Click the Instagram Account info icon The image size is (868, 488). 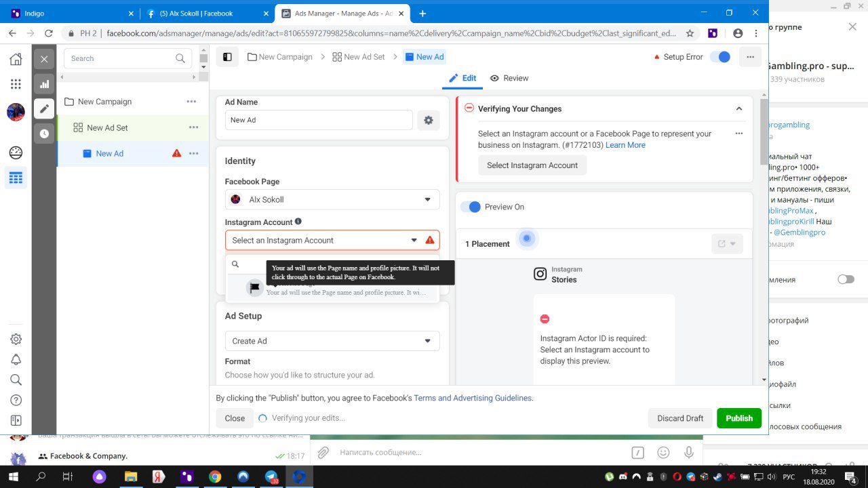tap(298, 222)
